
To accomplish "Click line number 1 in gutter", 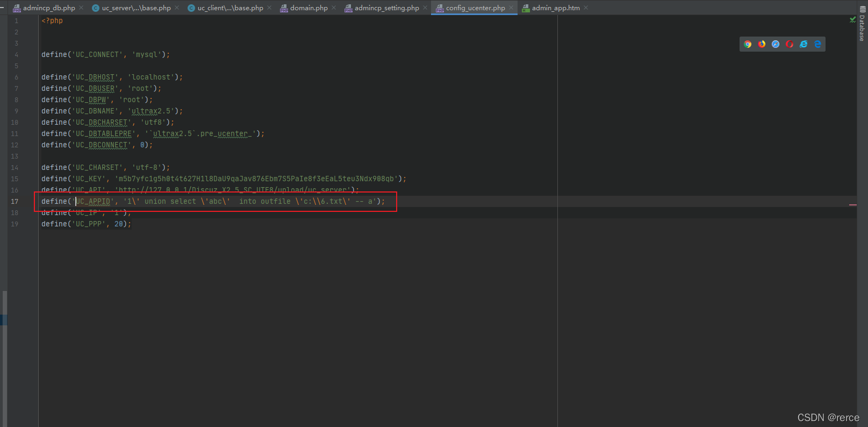I will click(16, 21).
